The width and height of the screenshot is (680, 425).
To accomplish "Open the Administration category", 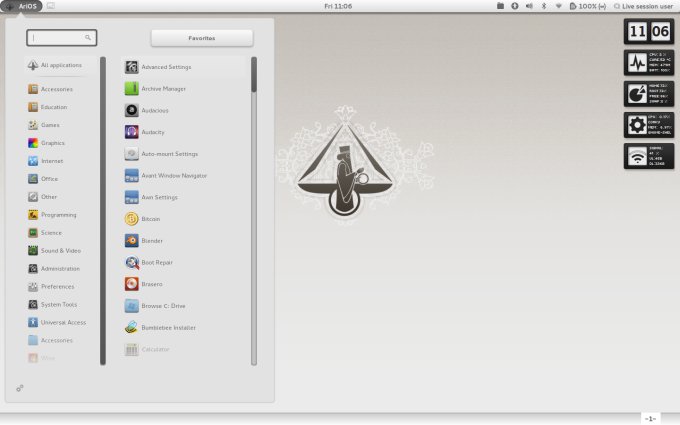I will 54,269.
